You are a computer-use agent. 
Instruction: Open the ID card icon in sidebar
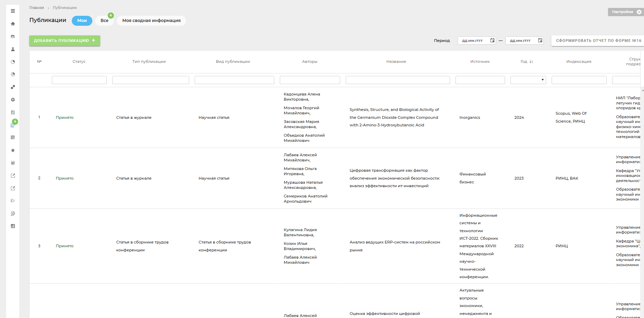coord(13,36)
